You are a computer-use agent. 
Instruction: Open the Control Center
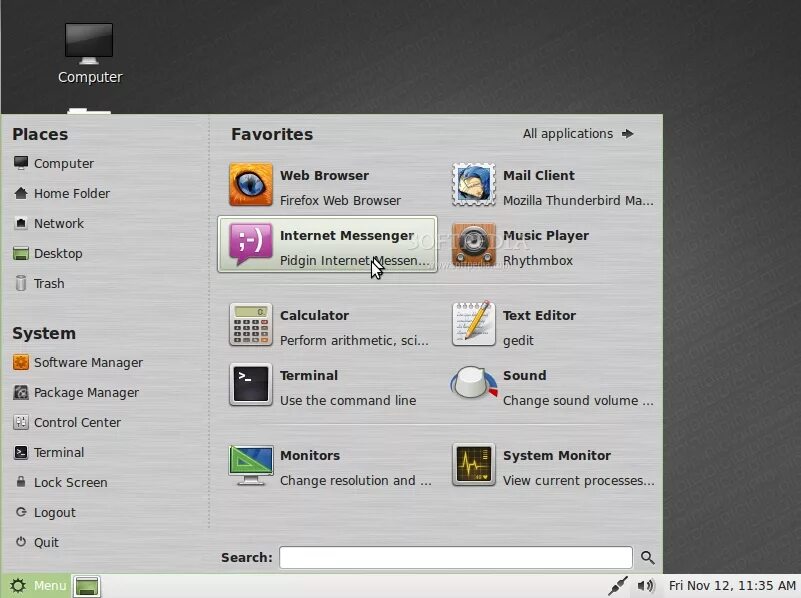point(76,422)
